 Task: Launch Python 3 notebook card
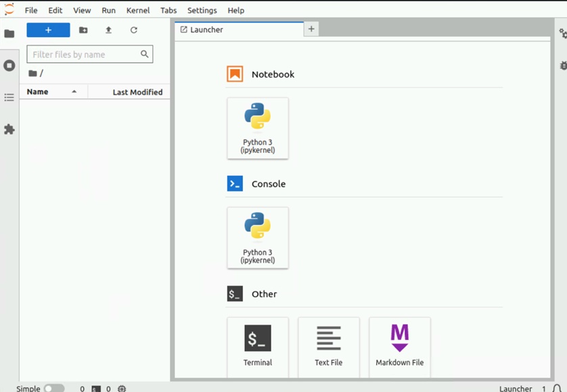coord(258,128)
